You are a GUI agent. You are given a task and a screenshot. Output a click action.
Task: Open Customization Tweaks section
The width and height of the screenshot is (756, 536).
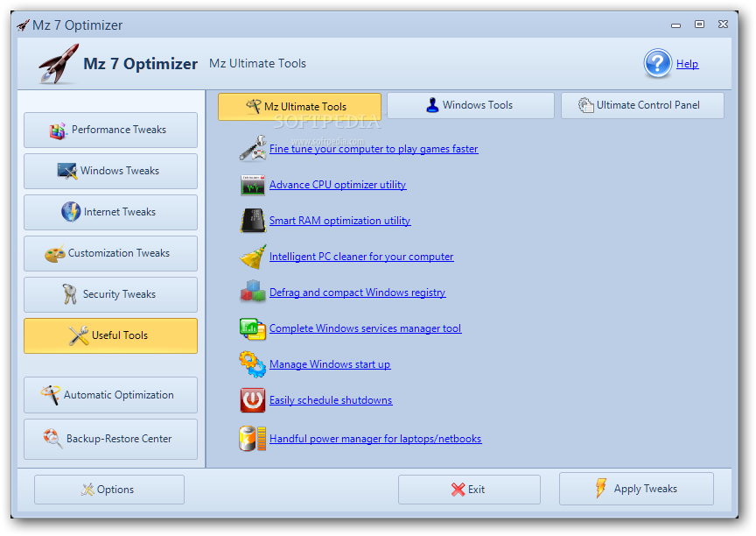(x=110, y=253)
